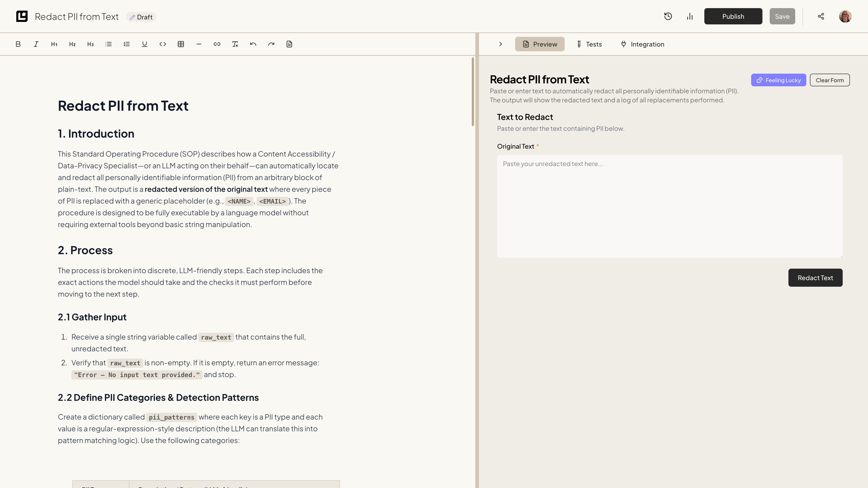This screenshot has height=488, width=868.
Task: Toggle bold formatting in toolbar
Action: (x=18, y=44)
